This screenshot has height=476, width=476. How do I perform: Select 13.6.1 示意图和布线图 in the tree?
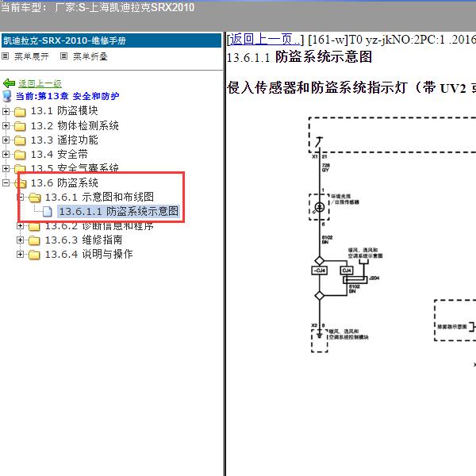point(100,197)
